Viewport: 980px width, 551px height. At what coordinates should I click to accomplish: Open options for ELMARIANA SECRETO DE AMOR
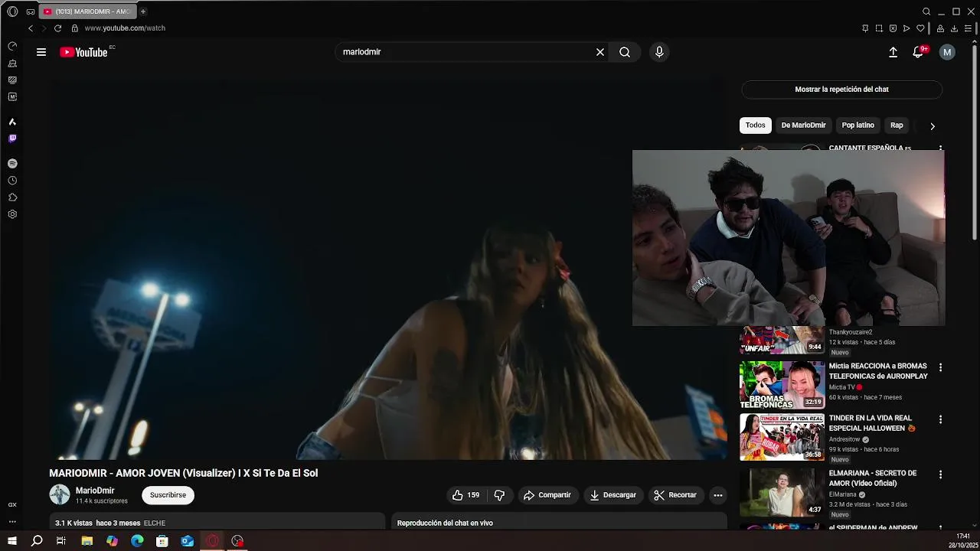click(941, 474)
